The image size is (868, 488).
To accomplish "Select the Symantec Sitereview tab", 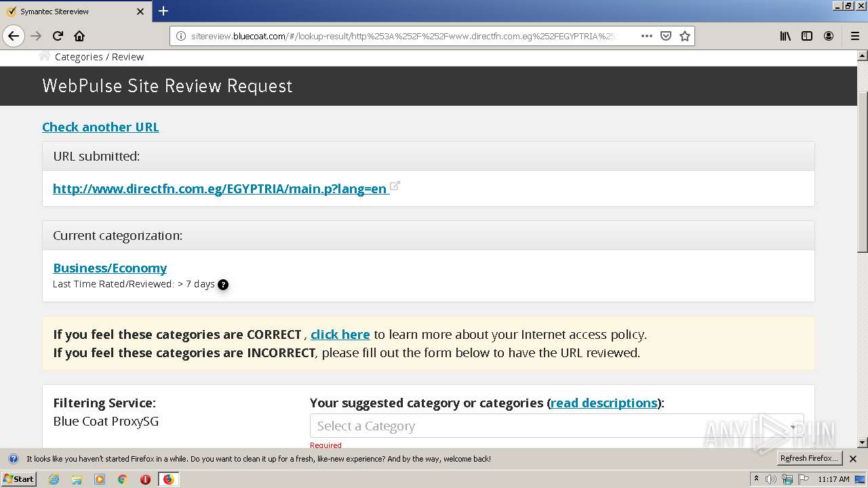I will tap(75, 12).
